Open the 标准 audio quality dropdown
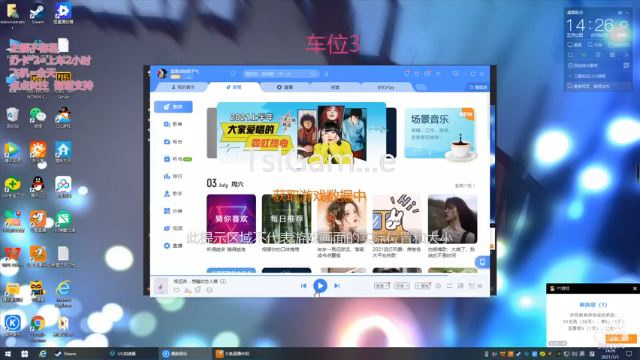Viewport: 640px width, 360px height. (402, 286)
